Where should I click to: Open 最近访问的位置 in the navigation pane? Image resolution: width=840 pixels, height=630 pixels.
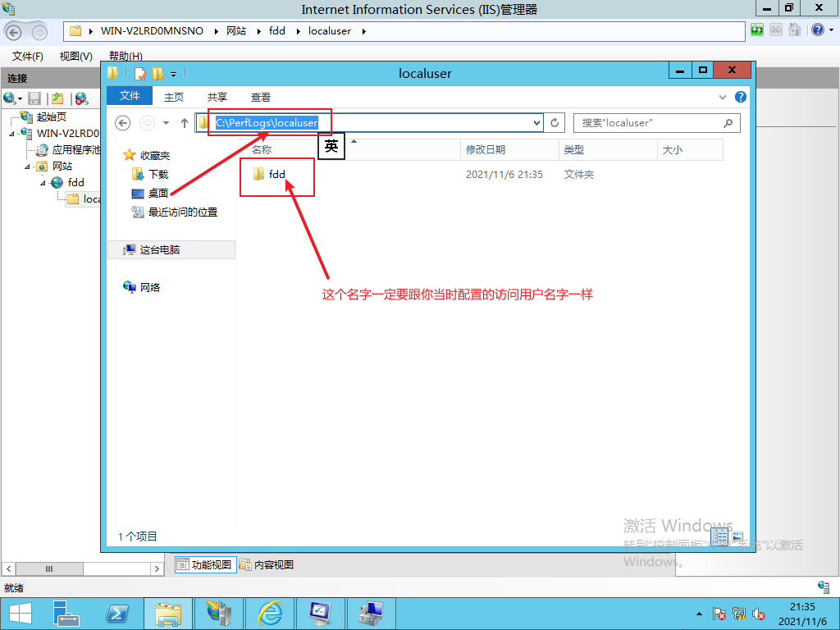click(183, 212)
